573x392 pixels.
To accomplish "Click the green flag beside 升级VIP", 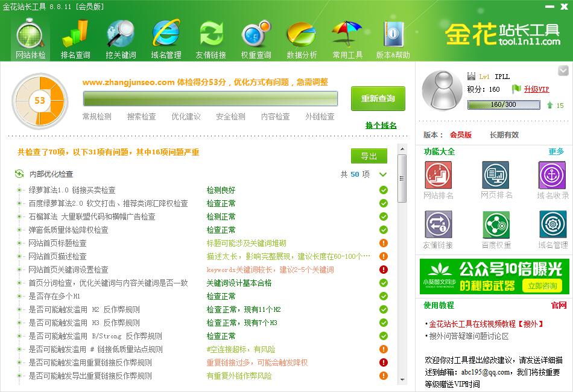I will click(516, 89).
